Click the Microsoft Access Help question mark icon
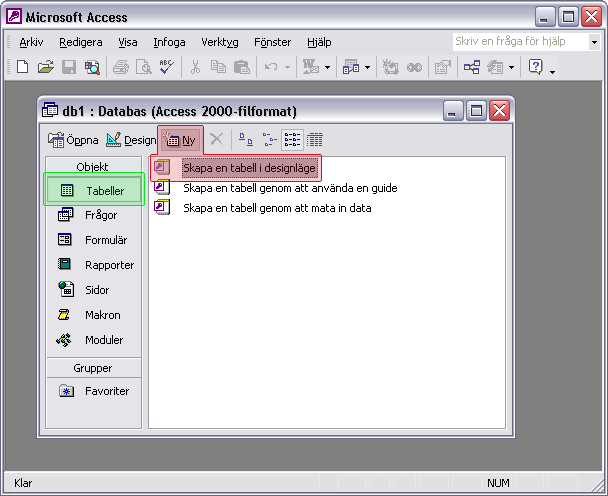 (535, 67)
